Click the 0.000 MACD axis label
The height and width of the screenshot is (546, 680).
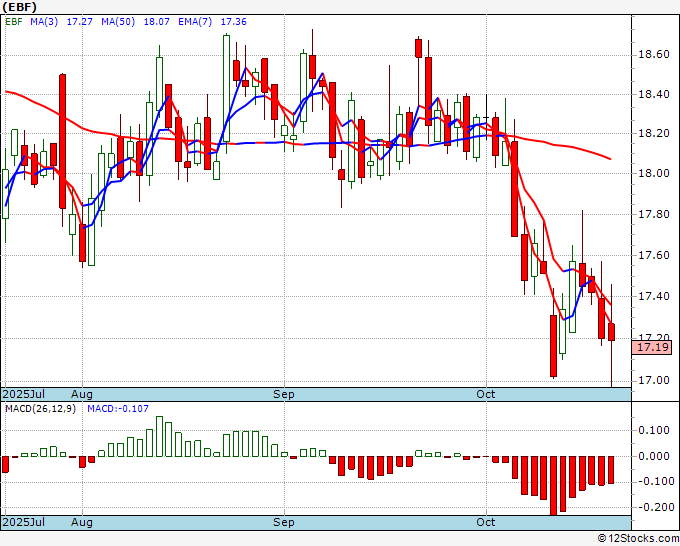654,456
